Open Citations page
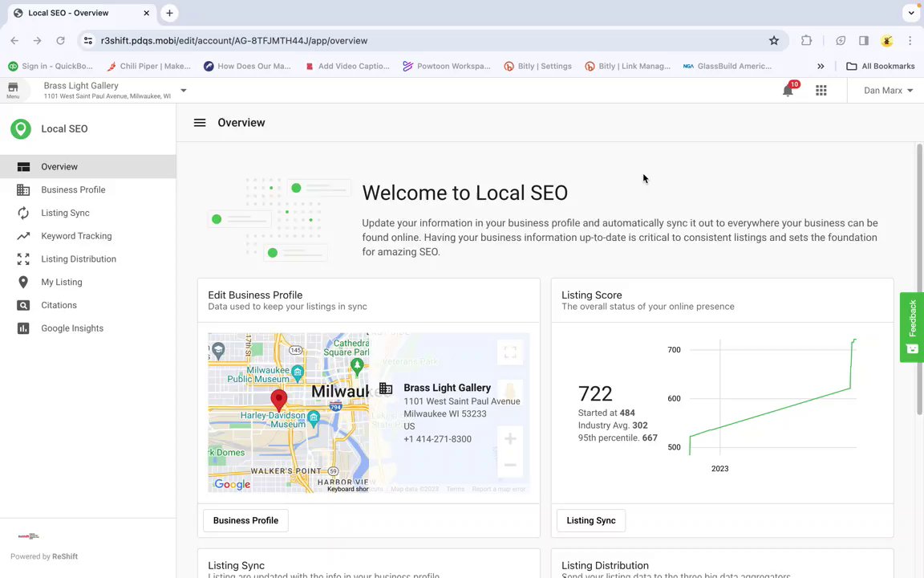 (87, 305)
